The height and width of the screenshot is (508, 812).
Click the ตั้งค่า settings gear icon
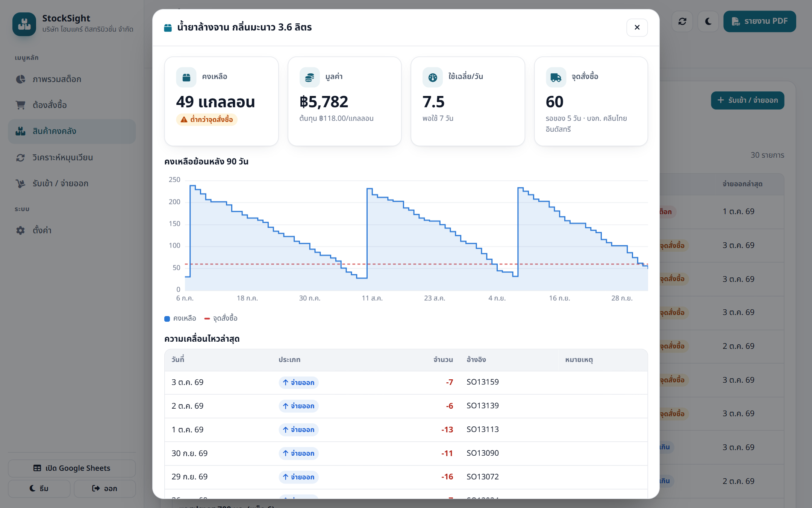point(20,230)
